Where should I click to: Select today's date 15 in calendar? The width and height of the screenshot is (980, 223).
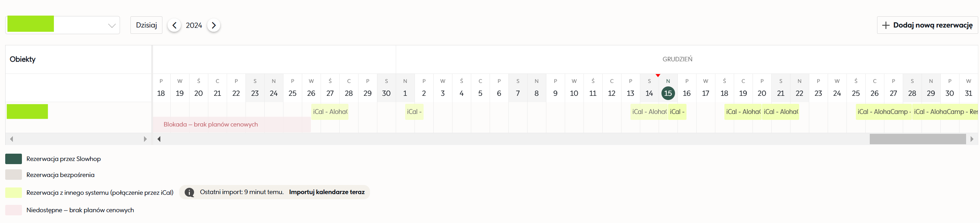[668, 93]
